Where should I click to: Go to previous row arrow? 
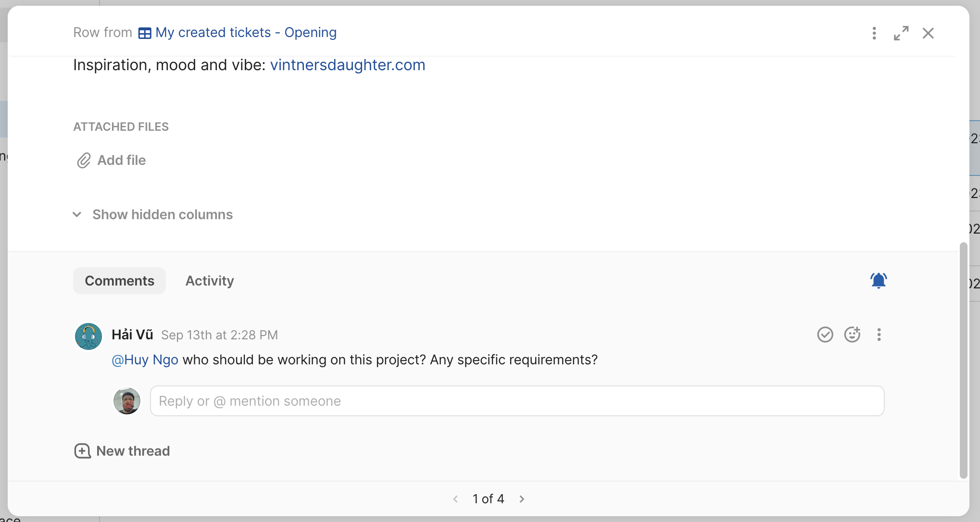pos(455,499)
